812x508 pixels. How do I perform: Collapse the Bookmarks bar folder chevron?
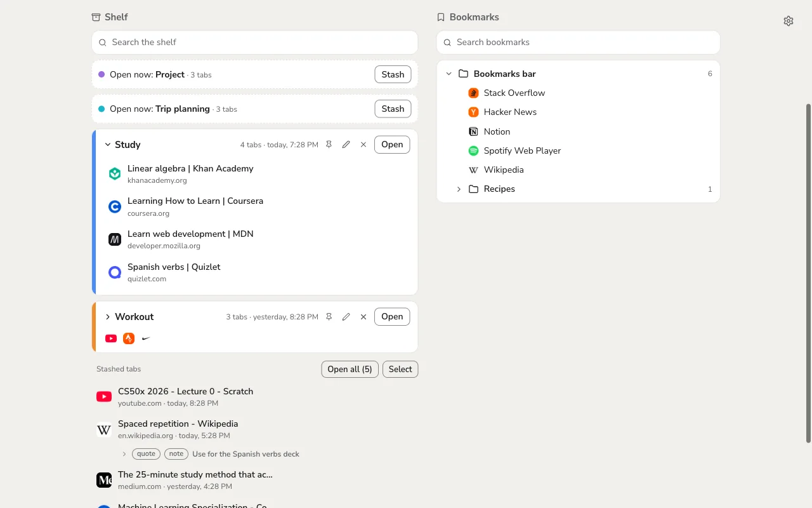(x=449, y=74)
